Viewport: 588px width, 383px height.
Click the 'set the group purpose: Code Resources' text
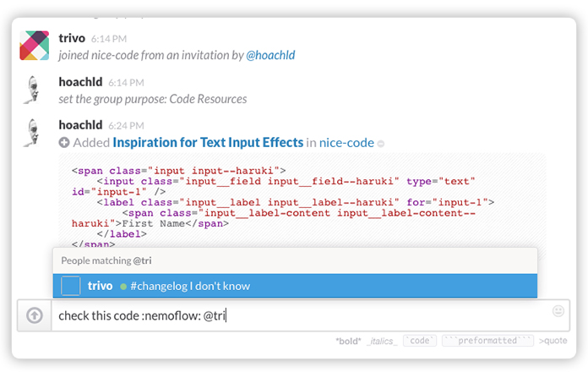153,99
